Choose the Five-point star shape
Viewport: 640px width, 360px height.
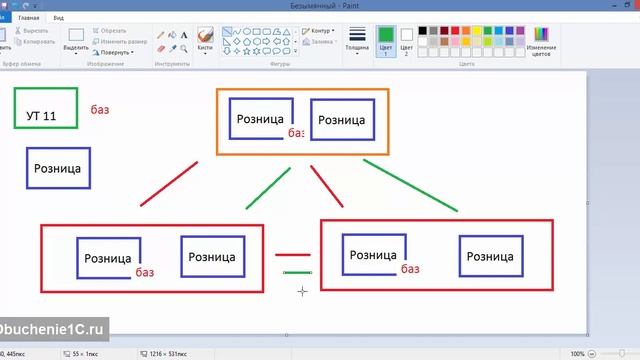coord(247,51)
